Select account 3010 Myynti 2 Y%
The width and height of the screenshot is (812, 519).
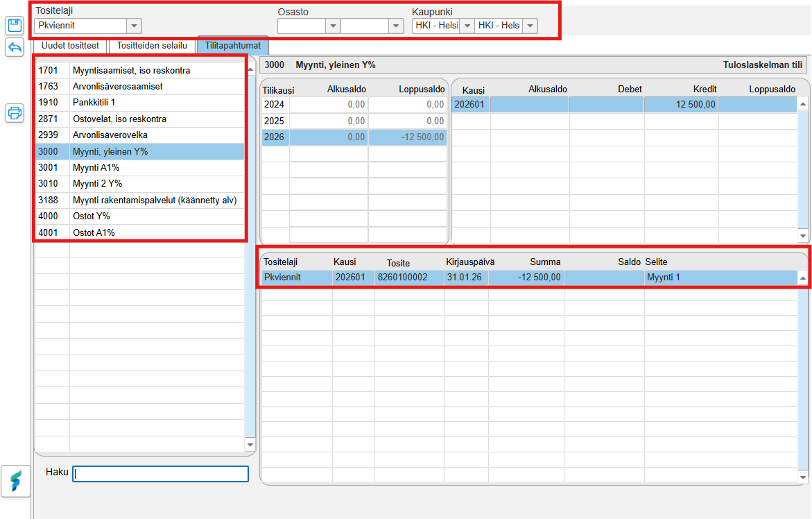pyautogui.click(x=140, y=184)
